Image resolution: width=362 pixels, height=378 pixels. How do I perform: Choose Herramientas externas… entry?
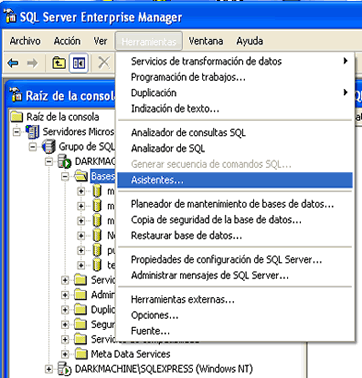[x=235, y=299]
